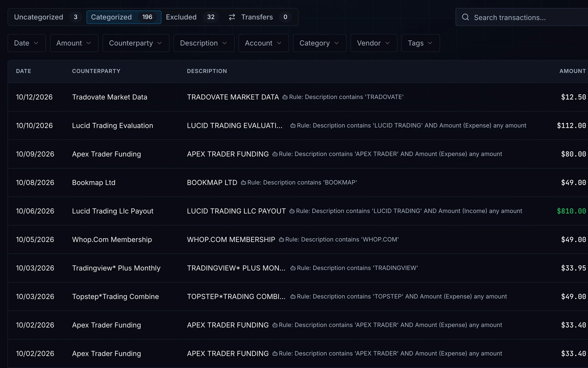Image resolution: width=588 pixels, height=368 pixels.
Task: Click the rule icon in 10/09/2026 Apex Trader row
Action: [x=275, y=154]
